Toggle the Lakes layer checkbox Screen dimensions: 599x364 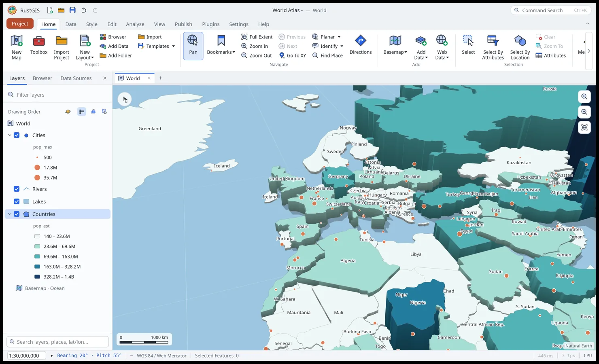pyautogui.click(x=17, y=201)
